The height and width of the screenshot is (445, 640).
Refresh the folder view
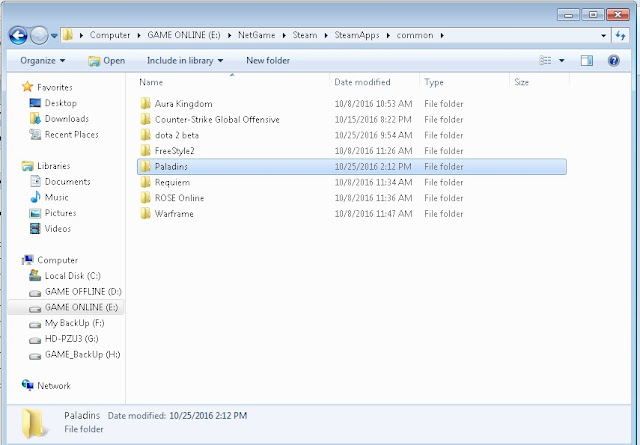621,36
